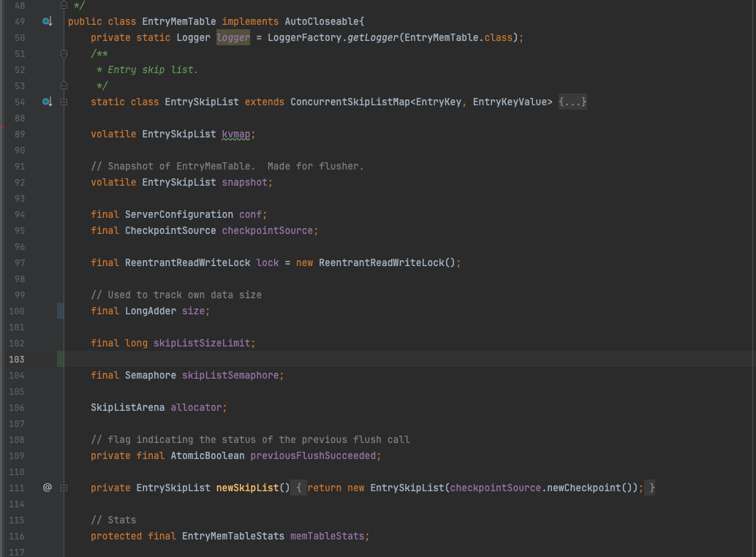756x557 pixels.
Task: Click the size field on the LongAdder line
Action: point(193,311)
